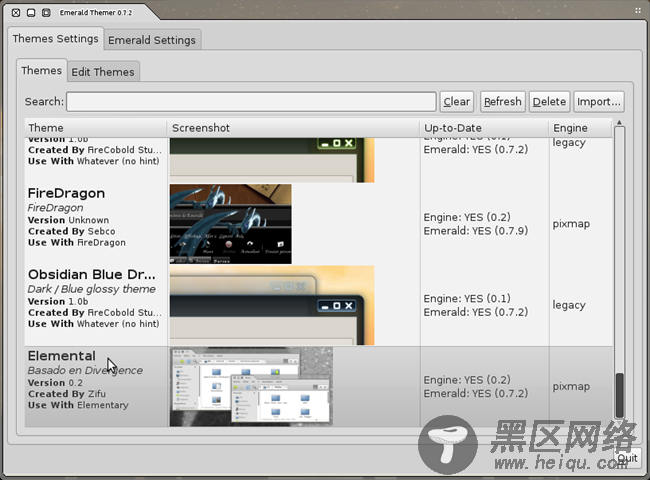
Task: Click 'Emerald: YES (0.7.9)' in FireDragon row
Action: [476, 230]
